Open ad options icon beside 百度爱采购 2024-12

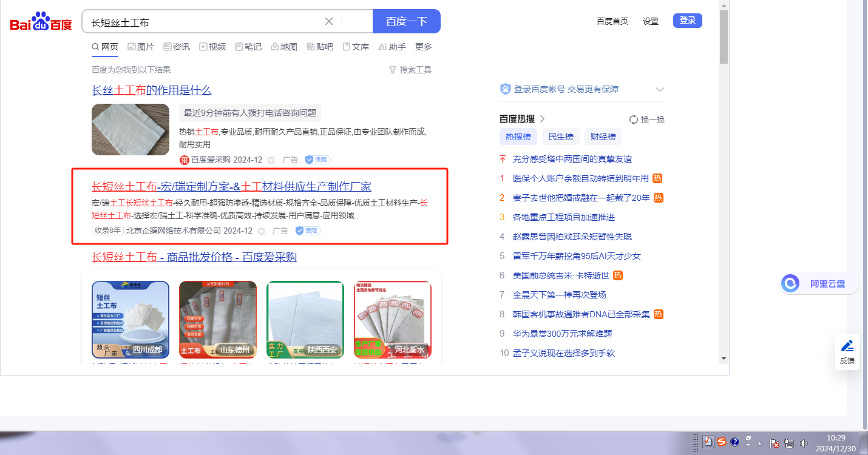point(271,160)
